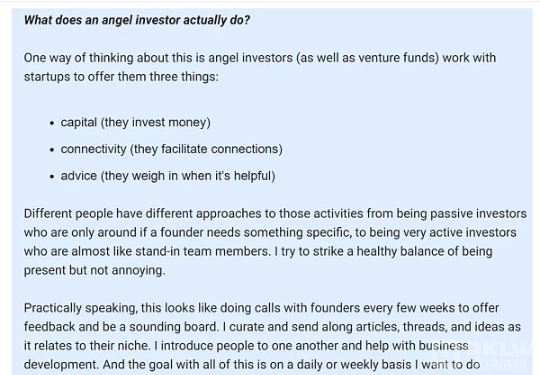Click the text 'present but not annoying.'

[95, 270]
